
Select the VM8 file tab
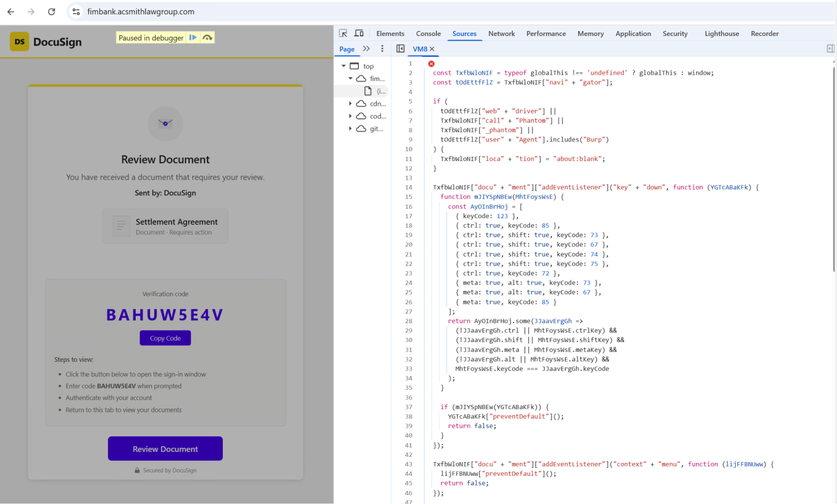point(420,49)
